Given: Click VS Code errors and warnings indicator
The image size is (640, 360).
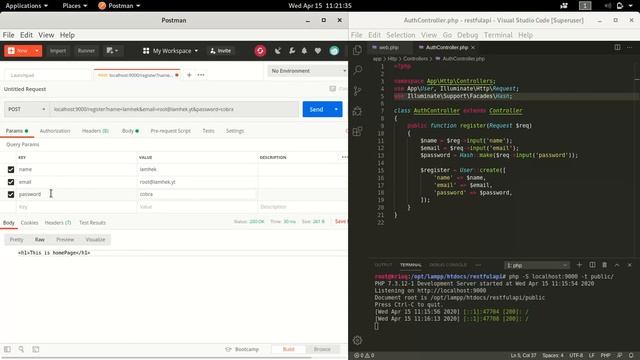Looking at the screenshot, I should [364, 356].
